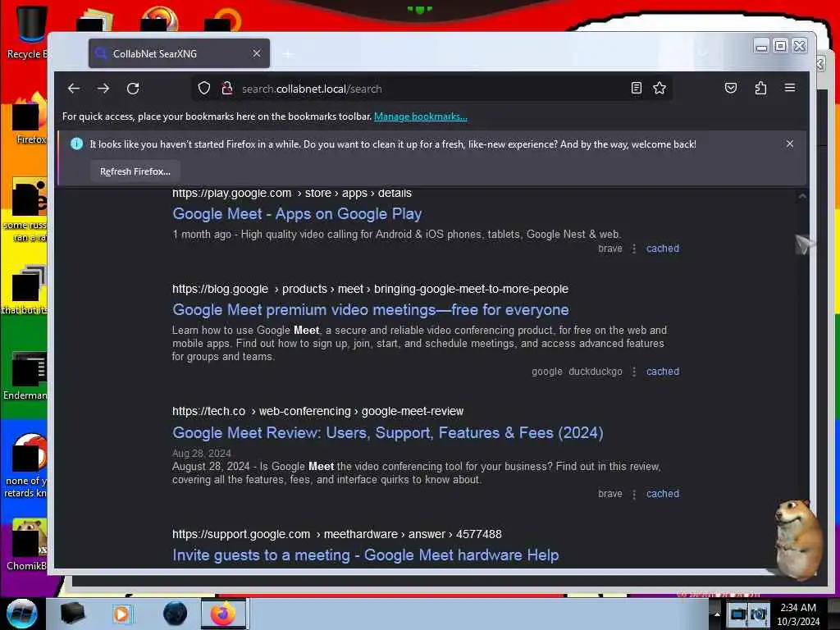Open a new tab with plus button
The width and height of the screenshot is (840, 630).
(x=288, y=54)
